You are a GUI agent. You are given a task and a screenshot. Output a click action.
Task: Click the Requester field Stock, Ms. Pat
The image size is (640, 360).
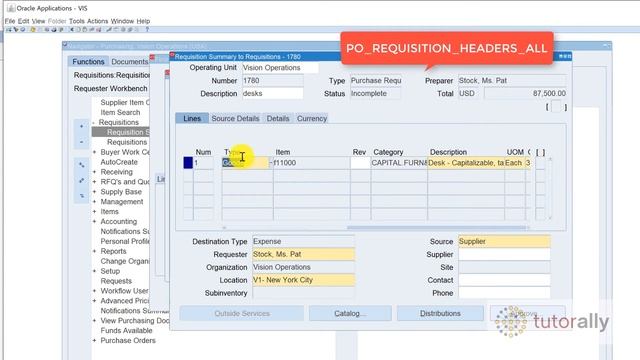tap(303, 254)
